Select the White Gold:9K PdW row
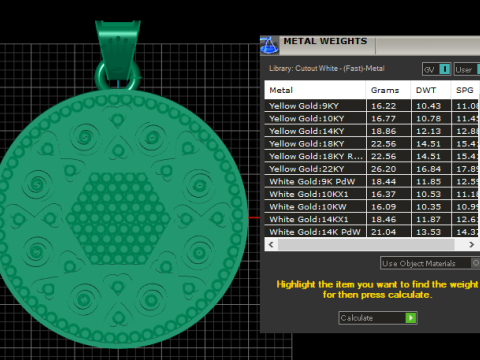Screen dimensions: 480x360 (372, 182)
